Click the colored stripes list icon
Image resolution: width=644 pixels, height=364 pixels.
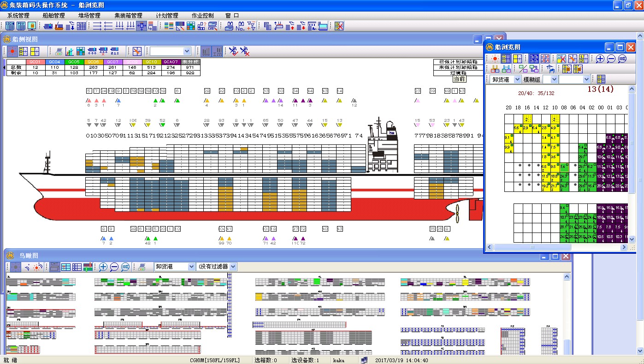(x=169, y=26)
